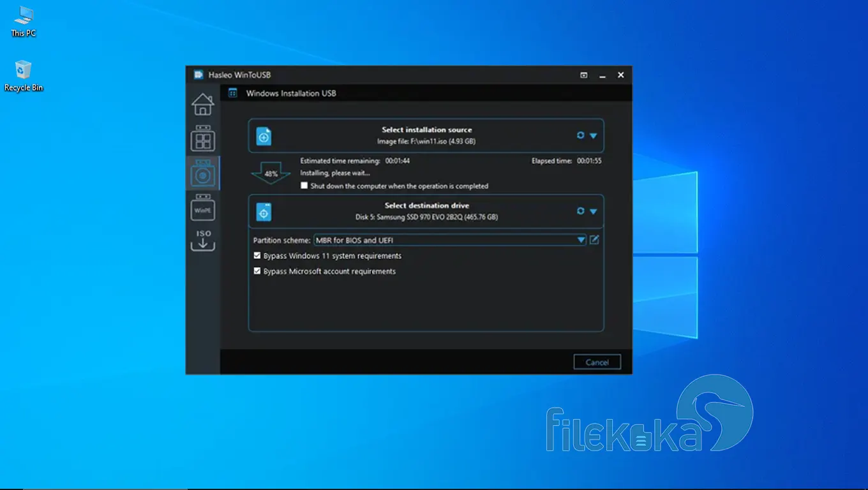
Task: Click the 'Select destination drive' heading
Action: (x=427, y=205)
